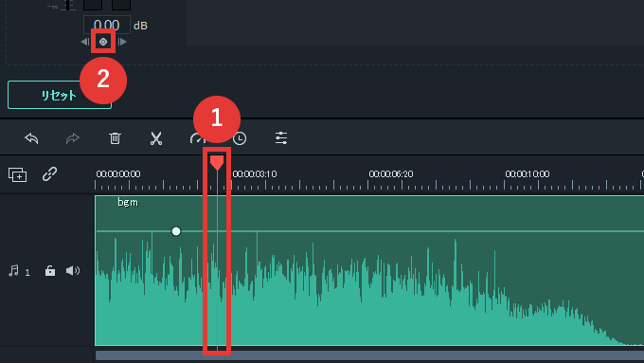Click the add track icon
This screenshot has height=363, width=644.
pyautogui.click(x=17, y=174)
